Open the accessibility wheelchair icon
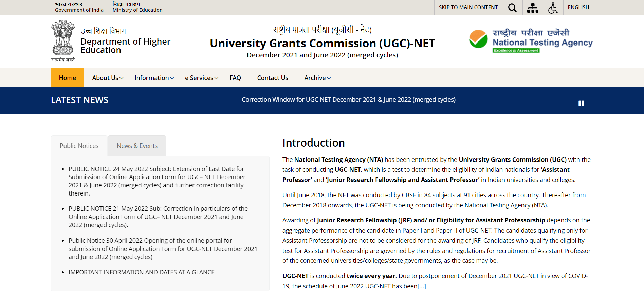Screen dimensions: 644x305 pos(553,7)
